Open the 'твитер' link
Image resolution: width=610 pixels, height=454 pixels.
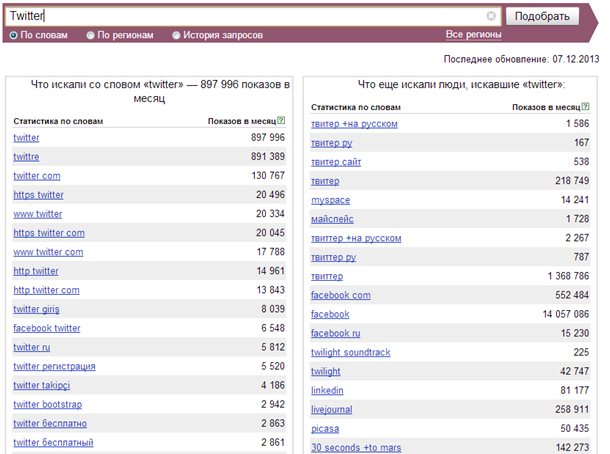[325, 181]
